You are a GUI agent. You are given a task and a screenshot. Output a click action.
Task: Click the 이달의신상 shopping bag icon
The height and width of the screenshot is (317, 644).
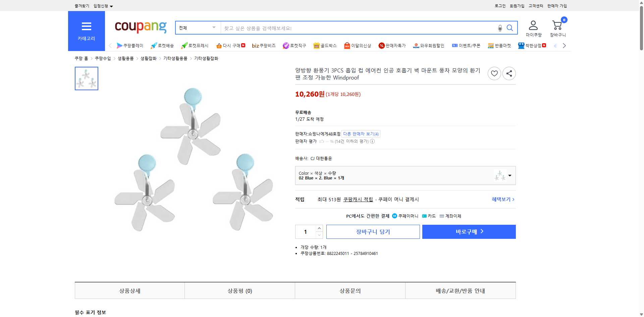(x=347, y=45)
